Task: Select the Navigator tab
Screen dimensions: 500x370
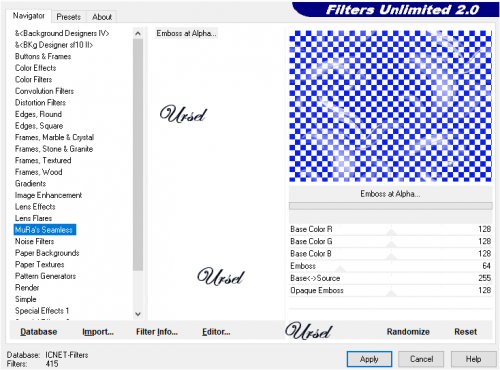Action: [x=29, y=16]
